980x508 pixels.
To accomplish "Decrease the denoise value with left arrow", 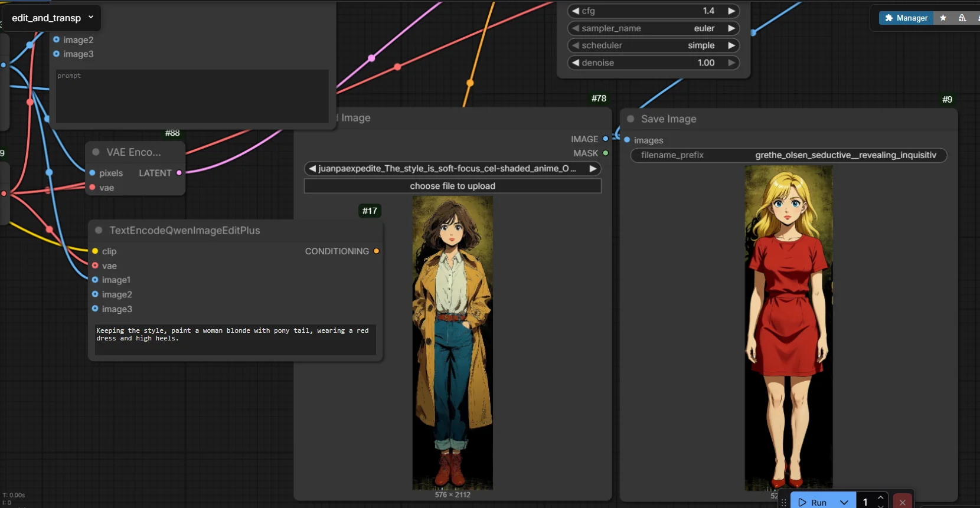I will point(575,63).
